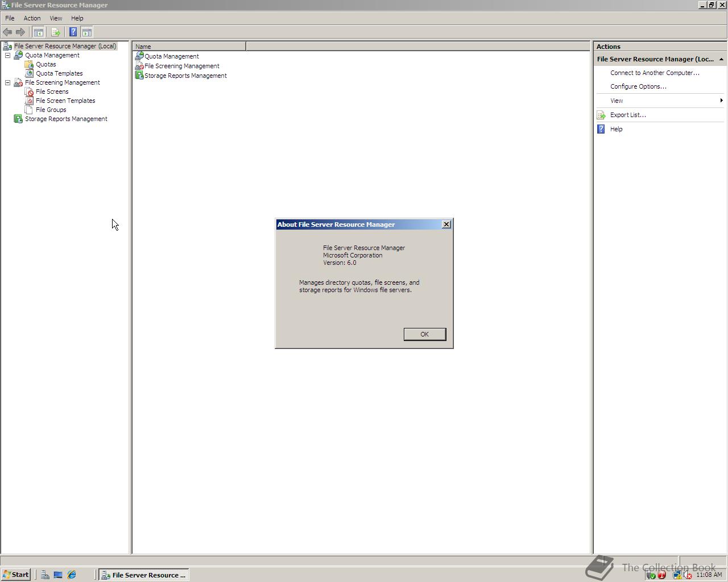Click the Show Desktop quick launch icon

tap(58, 575)
